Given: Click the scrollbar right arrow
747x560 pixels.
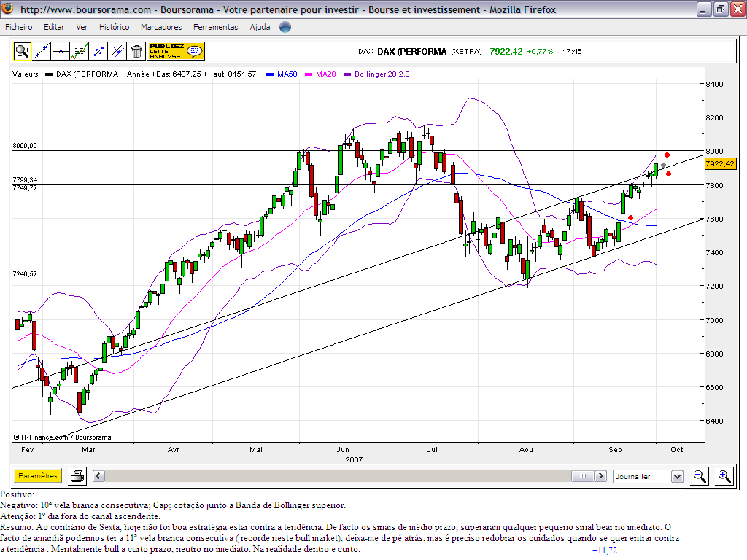Looking at the screenshot, I should (601, 476).
